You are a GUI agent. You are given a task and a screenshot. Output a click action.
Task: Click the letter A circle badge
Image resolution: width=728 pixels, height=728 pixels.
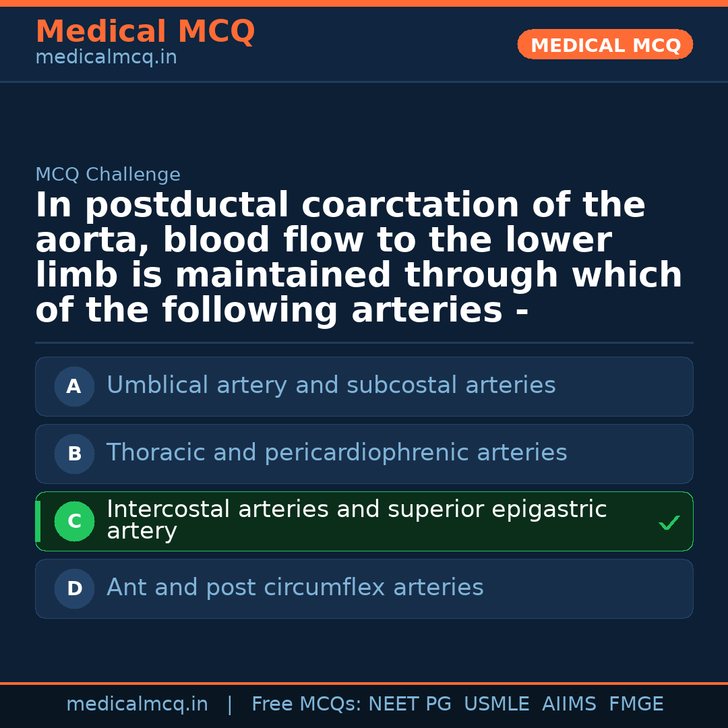(x=74, y=386)
